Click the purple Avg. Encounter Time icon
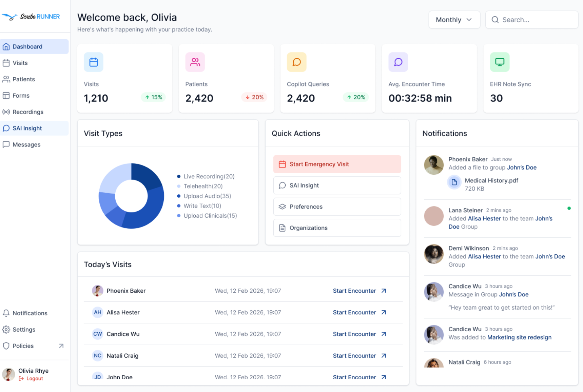Viewport: 583px width, 392px height. pyautogui.click(x=398, y=62)
